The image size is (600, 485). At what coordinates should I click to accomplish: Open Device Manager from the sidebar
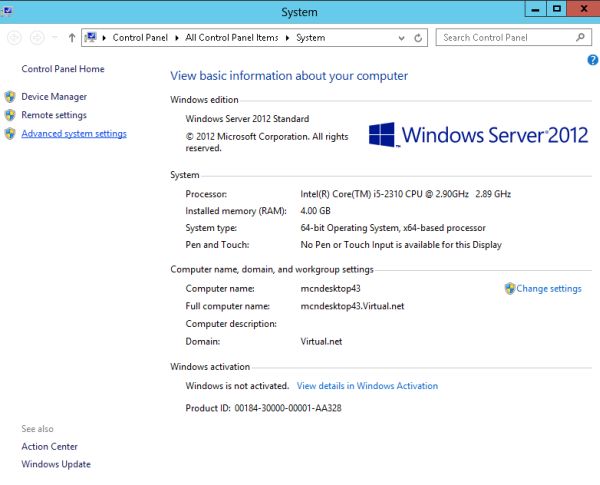(x=54, y=96)
